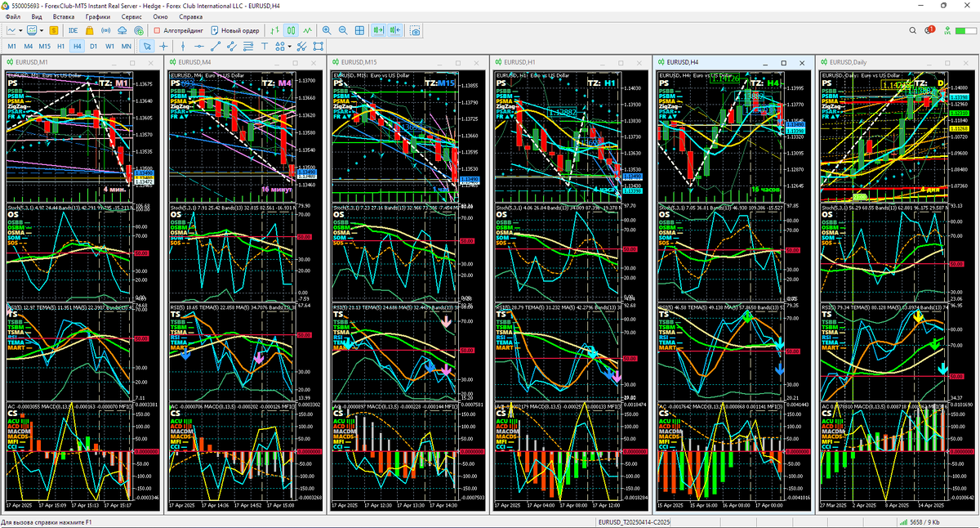Open the Справка menu

click(x=190, y=16)
